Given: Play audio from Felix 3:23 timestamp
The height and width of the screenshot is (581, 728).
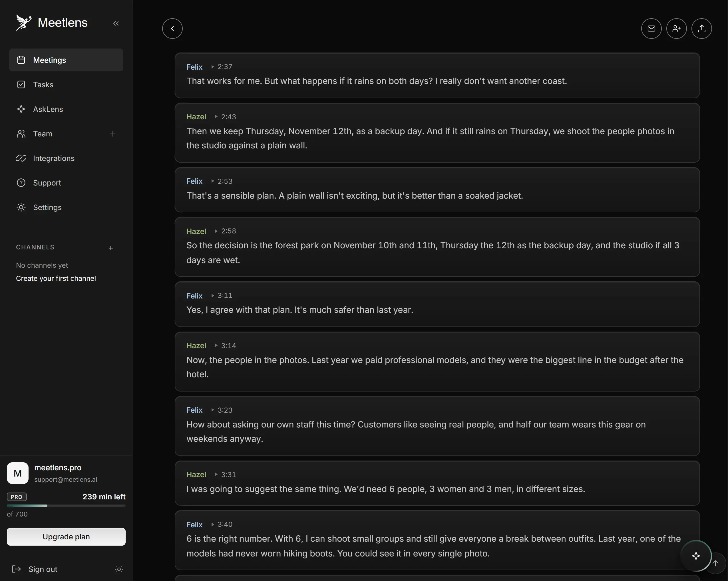Looking at the screenshot, I should coord(222,410).
